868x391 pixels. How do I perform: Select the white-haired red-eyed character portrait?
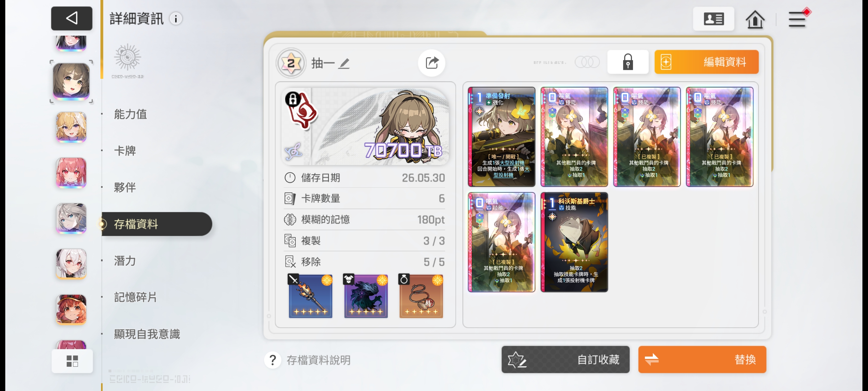71,264
